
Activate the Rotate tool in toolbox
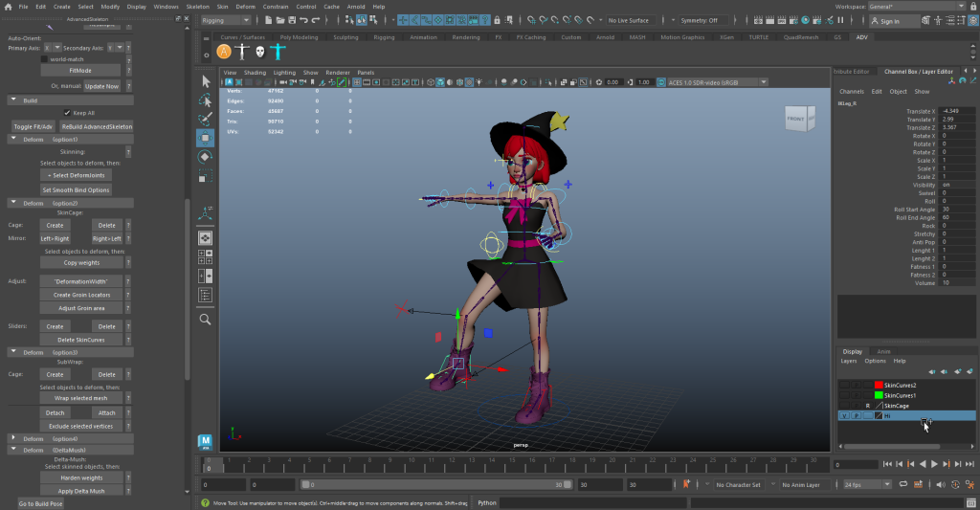pyautogui.click(x=205, y=157)
